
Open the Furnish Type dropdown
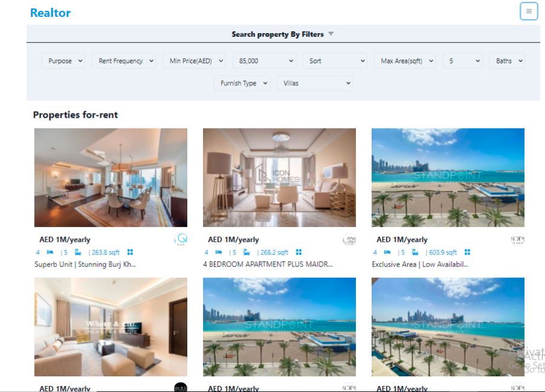[x=242, y=83]
